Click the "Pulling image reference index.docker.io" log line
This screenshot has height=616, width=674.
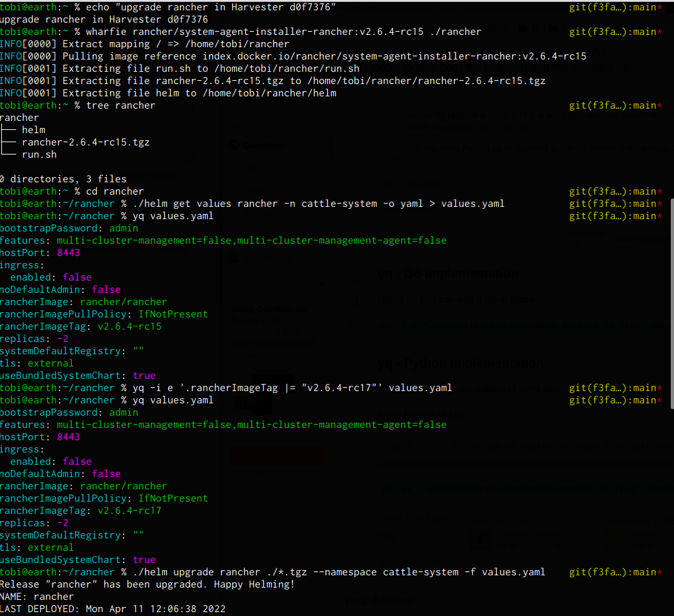click(293, 56)
